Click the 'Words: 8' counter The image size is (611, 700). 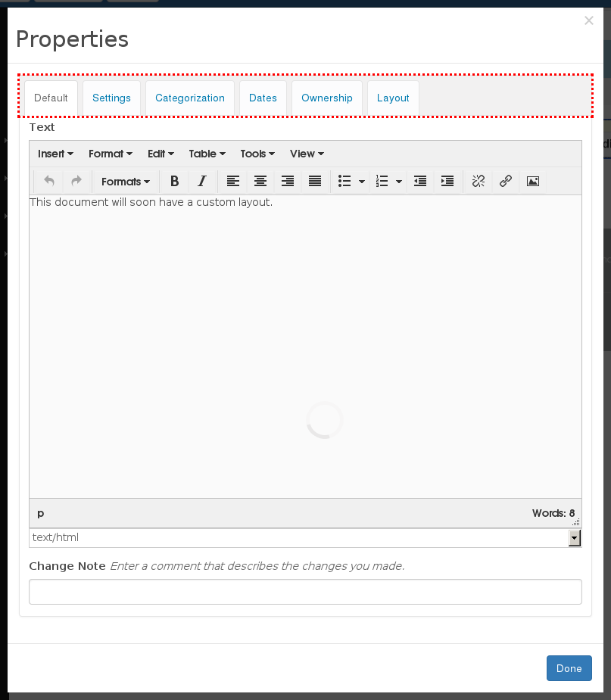click(553, 513)
